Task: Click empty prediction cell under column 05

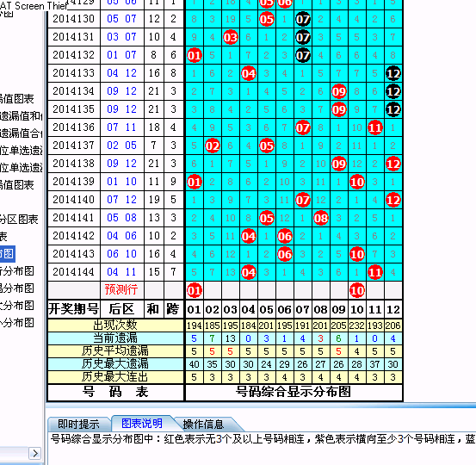Action: click(x=267, y=290)
